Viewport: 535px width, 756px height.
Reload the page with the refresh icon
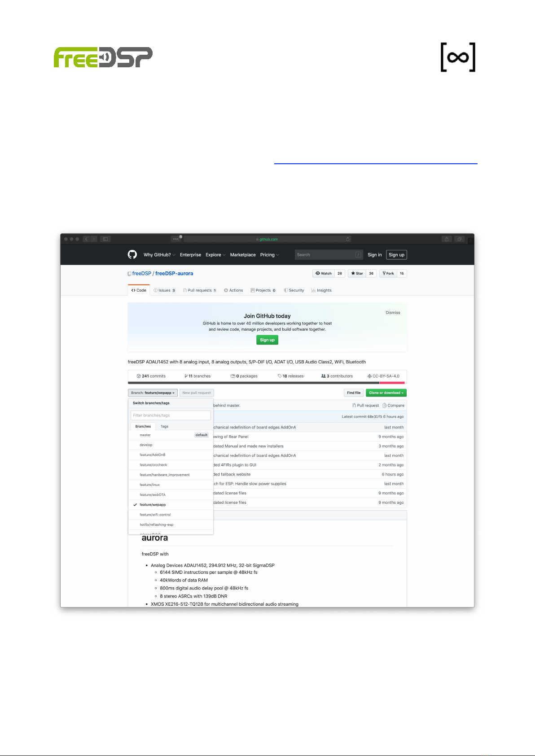click(347, 239)
